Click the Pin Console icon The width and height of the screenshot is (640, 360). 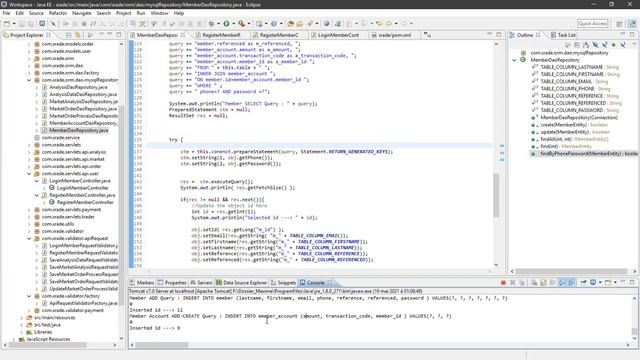(583, 282)
